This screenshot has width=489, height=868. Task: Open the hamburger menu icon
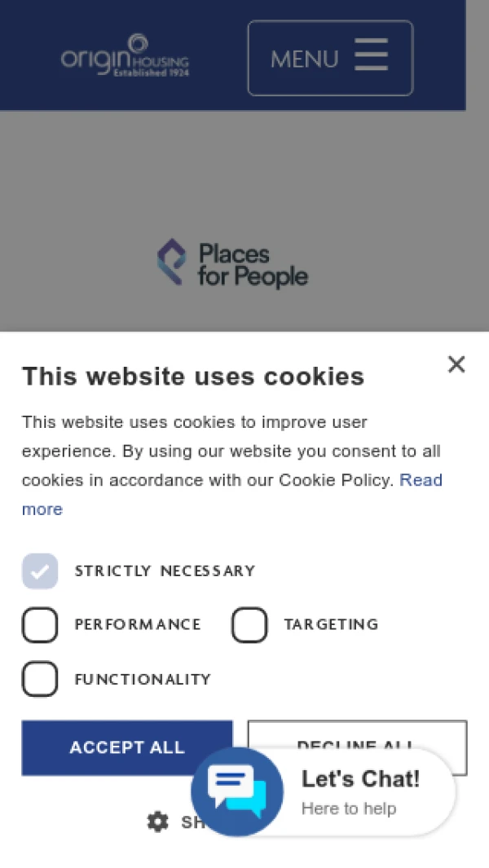click(371, 56)
